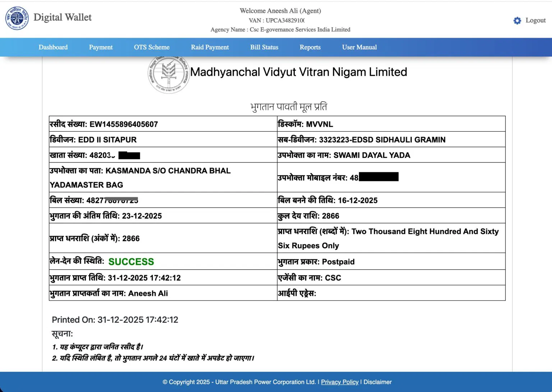Click the Printed On timestamp line
Viewport: 552px width, 392px height.
click(115, 319)
